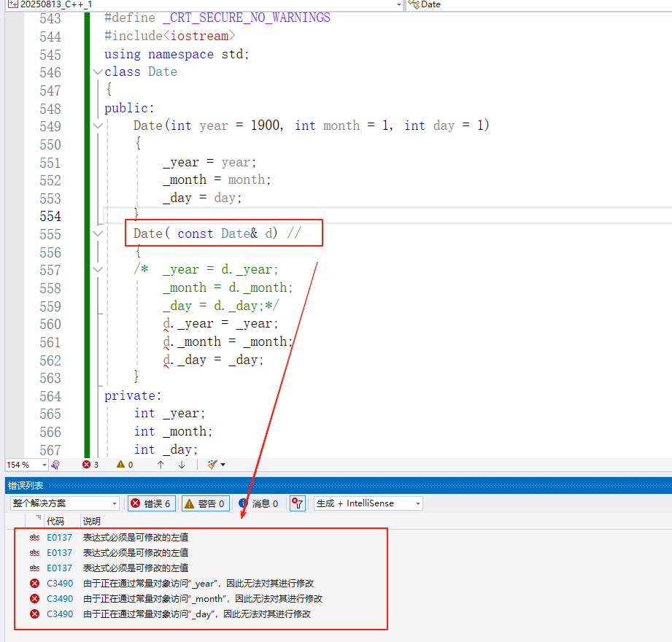The image size is (672, 642).
Task: Click the 错误列表 panel title
Action: tap(26, 486)
